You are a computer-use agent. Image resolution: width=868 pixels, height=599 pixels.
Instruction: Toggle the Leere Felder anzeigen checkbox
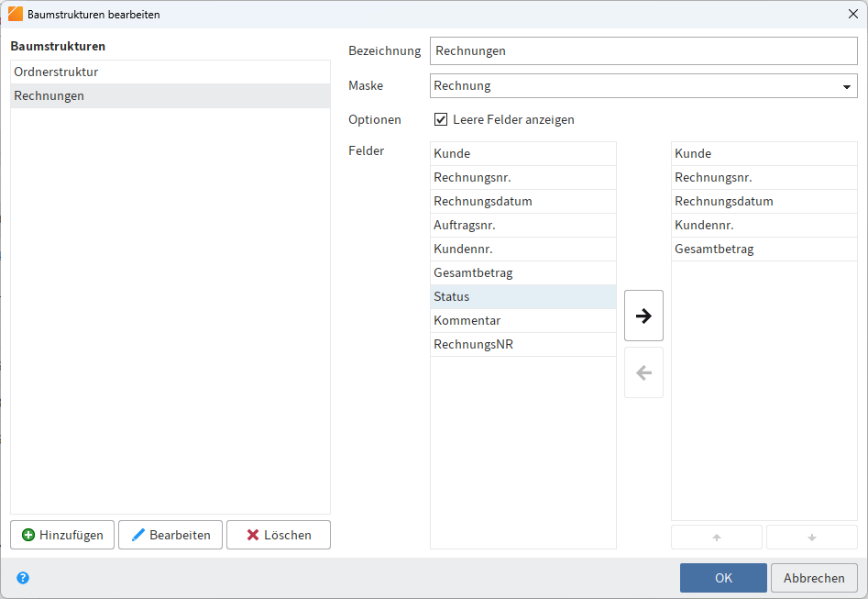[441, 119]
